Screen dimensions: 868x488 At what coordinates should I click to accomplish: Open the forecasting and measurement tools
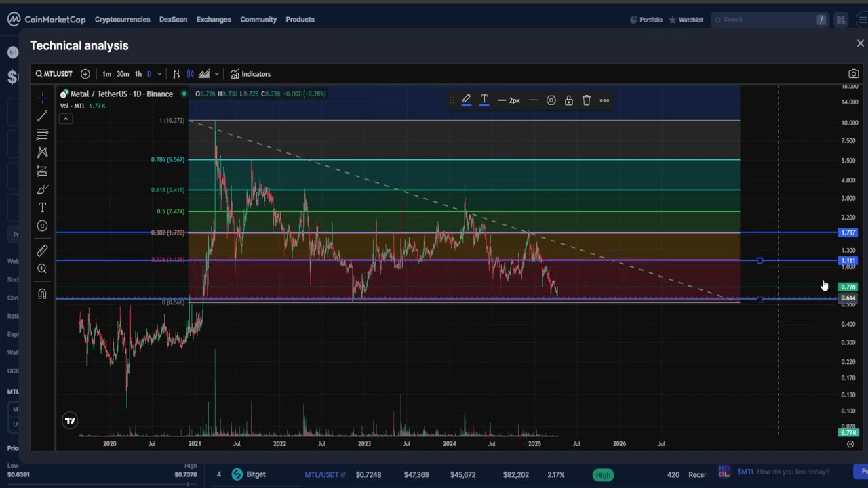[42, 171]
